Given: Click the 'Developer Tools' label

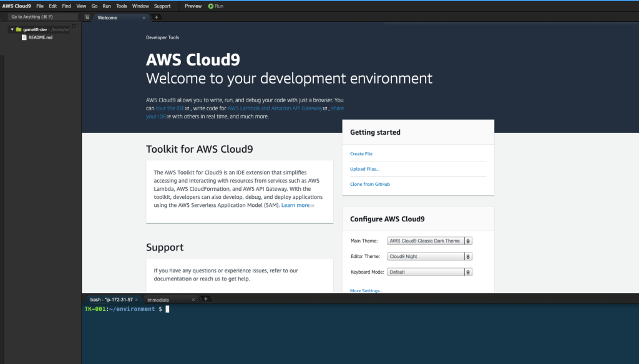Looking at the screenshot, I should [162, 37].
